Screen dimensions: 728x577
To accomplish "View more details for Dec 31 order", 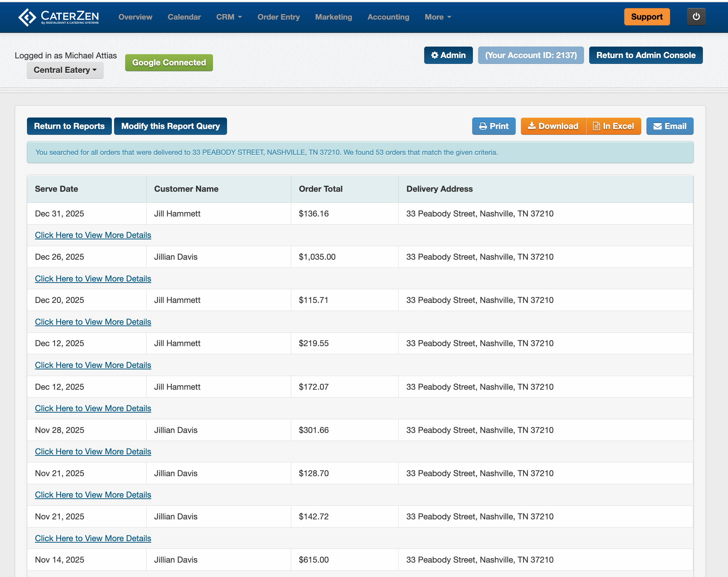I will click(x=93, y=235).
